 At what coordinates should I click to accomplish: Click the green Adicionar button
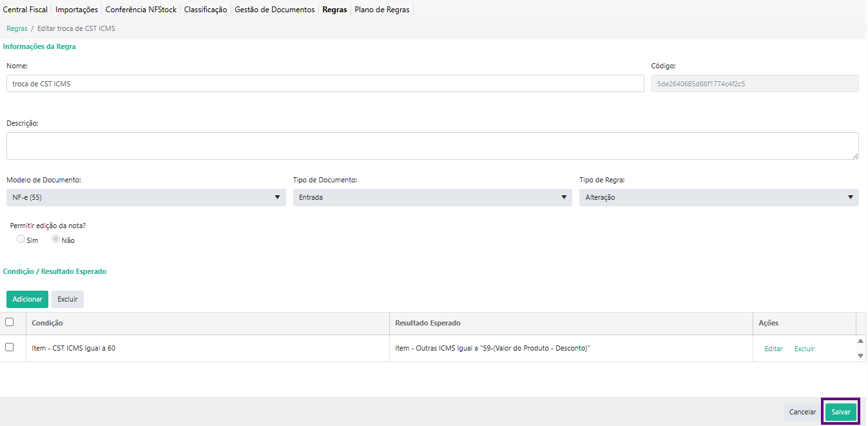(x=27, y=299)
